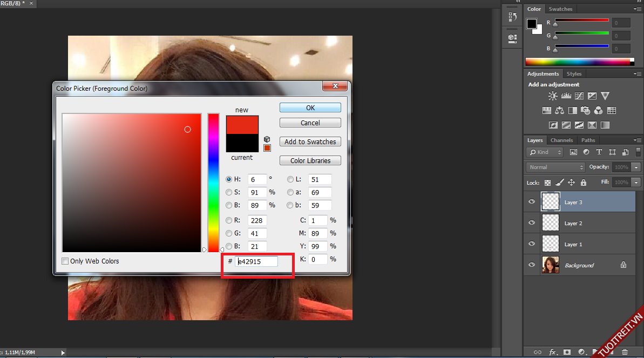Switch to the Channels tab
This screenshot has height=358, width=644.
pyautogui.click(x=561, y=140)
